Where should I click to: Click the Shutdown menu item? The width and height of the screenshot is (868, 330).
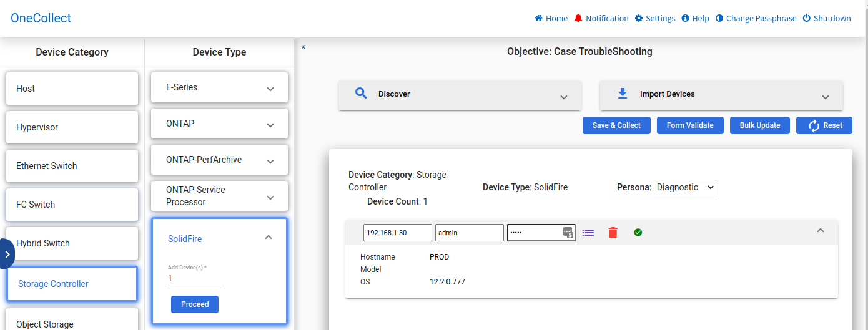click(x=827, y=18)
